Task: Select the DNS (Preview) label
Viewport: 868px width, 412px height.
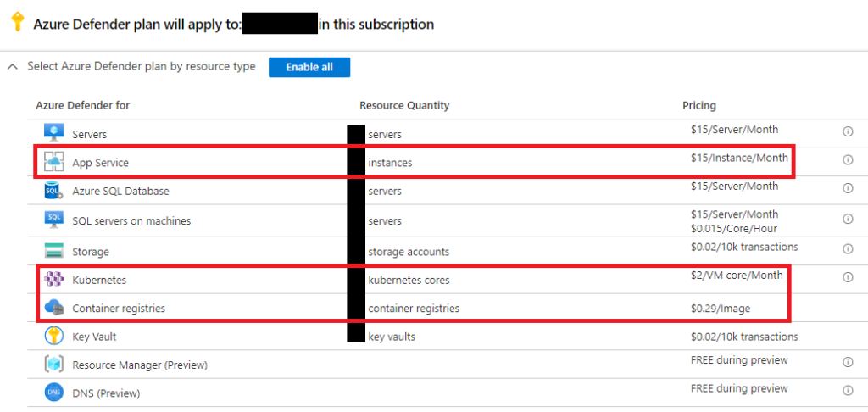Action: [106, 393]
